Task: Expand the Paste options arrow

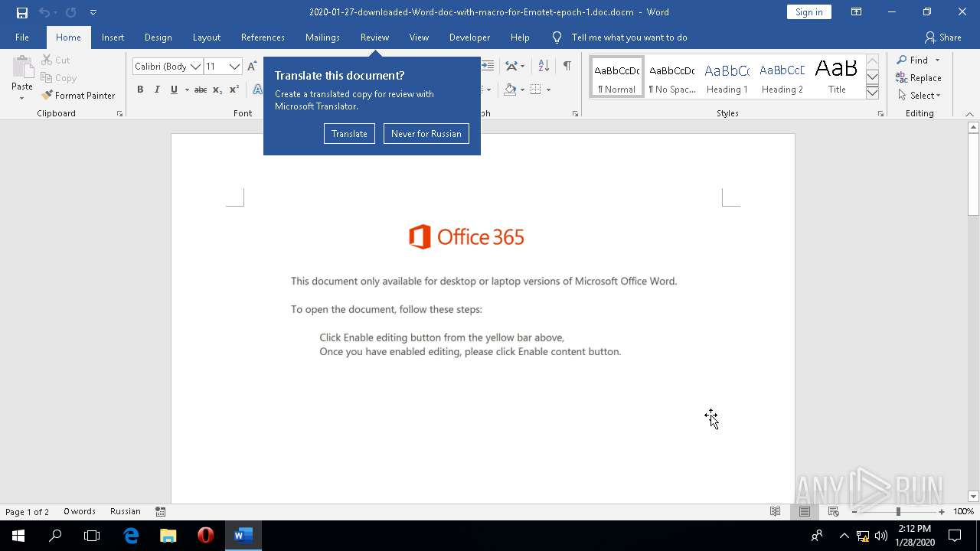Action: click(x=22, y=98)
